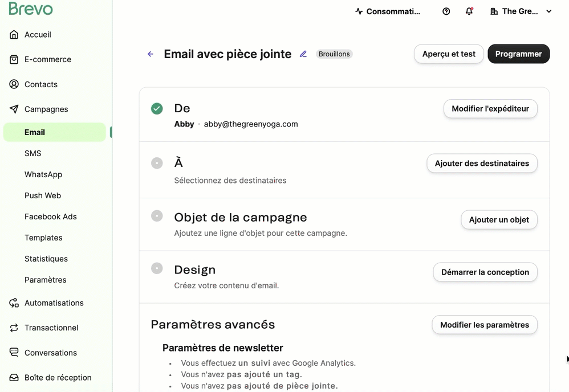Open Paramètres in sidebar
Screen dimensions: 569x392
click(x=46, y=280)
